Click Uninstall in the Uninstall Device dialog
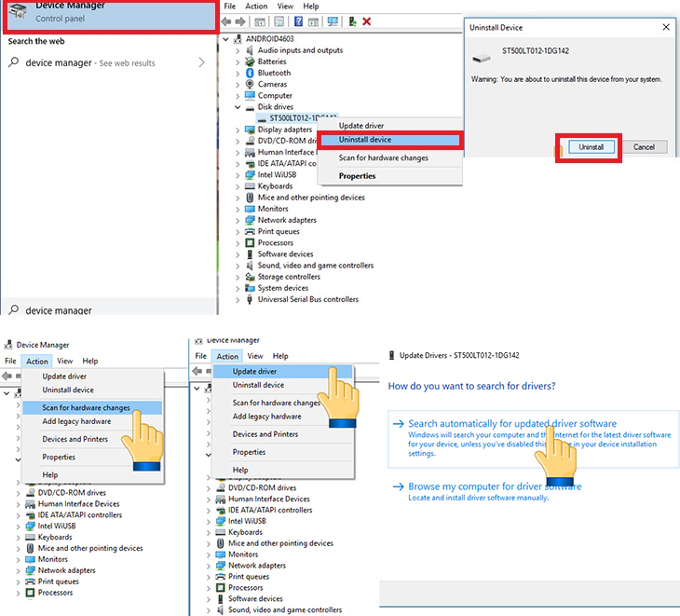 [592, 147]
